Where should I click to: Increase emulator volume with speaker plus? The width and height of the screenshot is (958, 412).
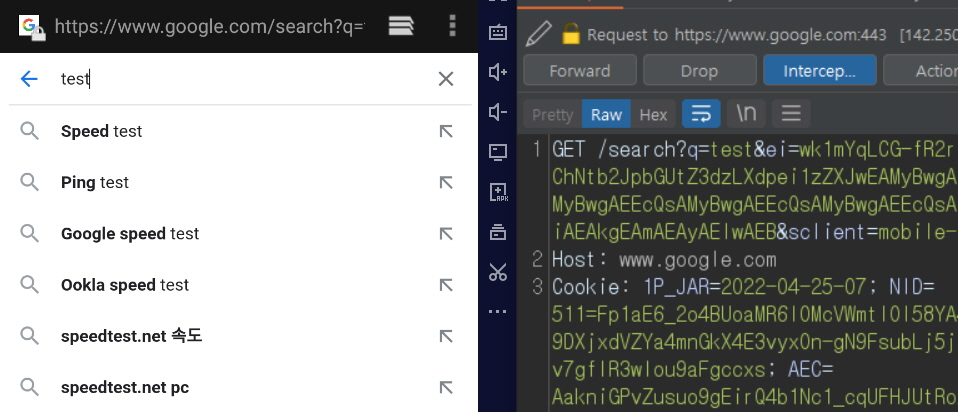(498, 72)
